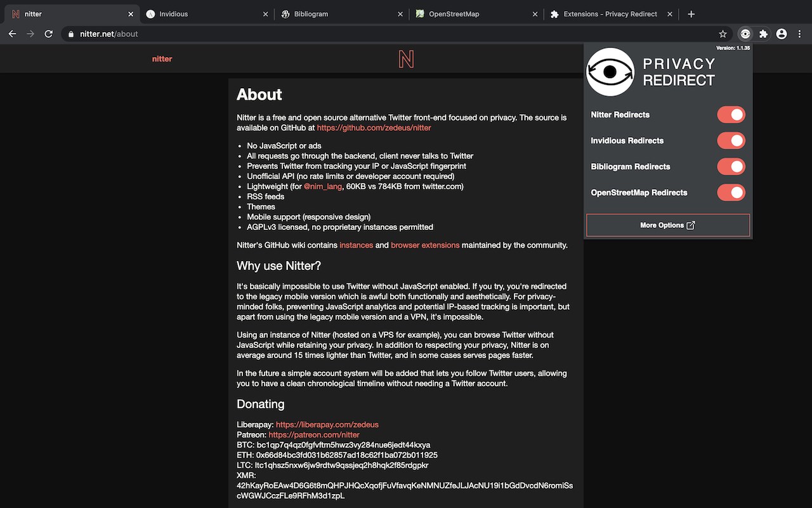The width and height of the screenshot is (812, 508).
Task: Click the Privacy Redirect eye logo in popup
Action: pyautogui.click(x=610, y=72)
